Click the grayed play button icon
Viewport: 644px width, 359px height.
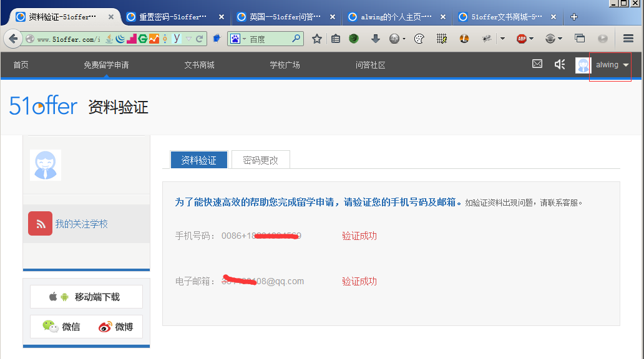[603, 39]
